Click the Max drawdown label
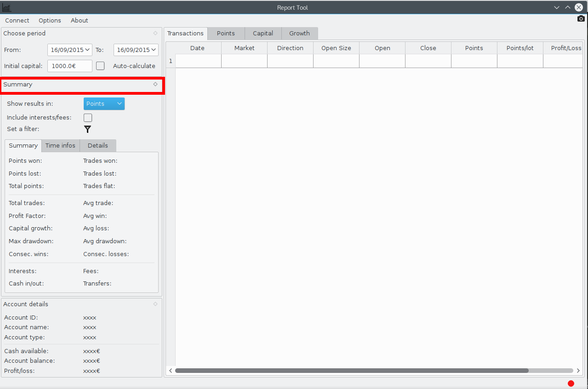This screenshot has height=389, width=588. 31,241
